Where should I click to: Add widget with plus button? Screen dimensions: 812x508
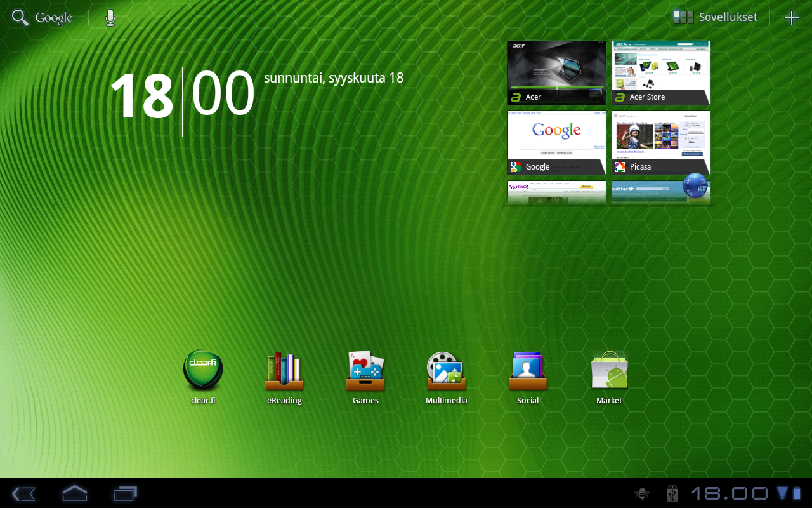792,18
